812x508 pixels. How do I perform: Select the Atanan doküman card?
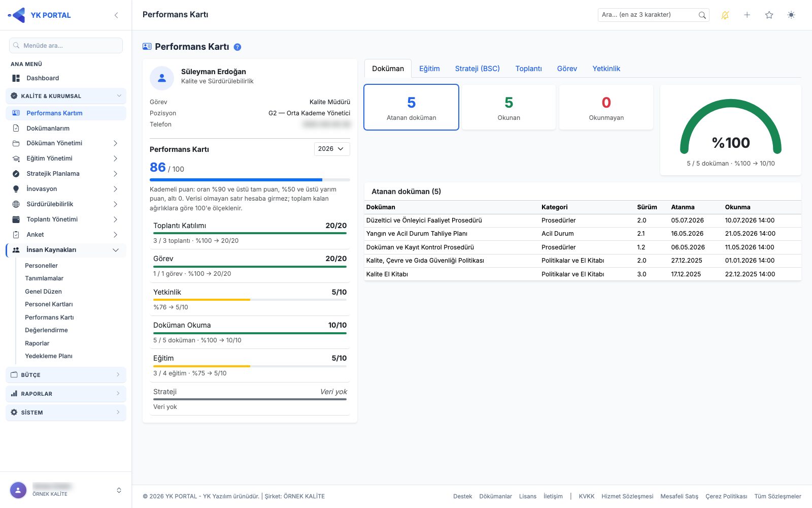[412, 107]
